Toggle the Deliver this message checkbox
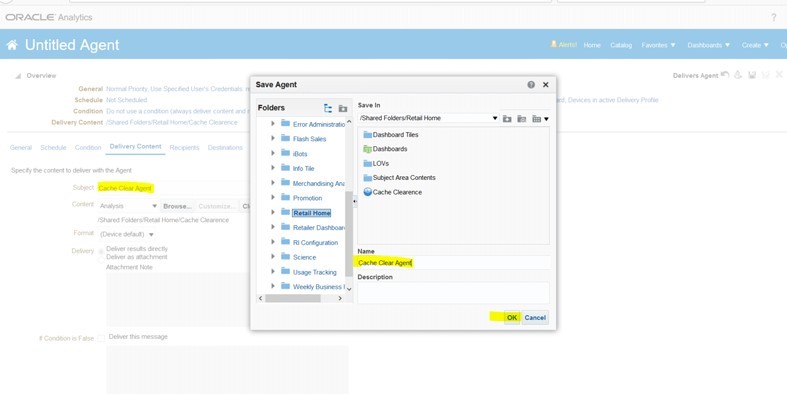The width and height of the screenshot is (787, 394). [x=101, y=338]
